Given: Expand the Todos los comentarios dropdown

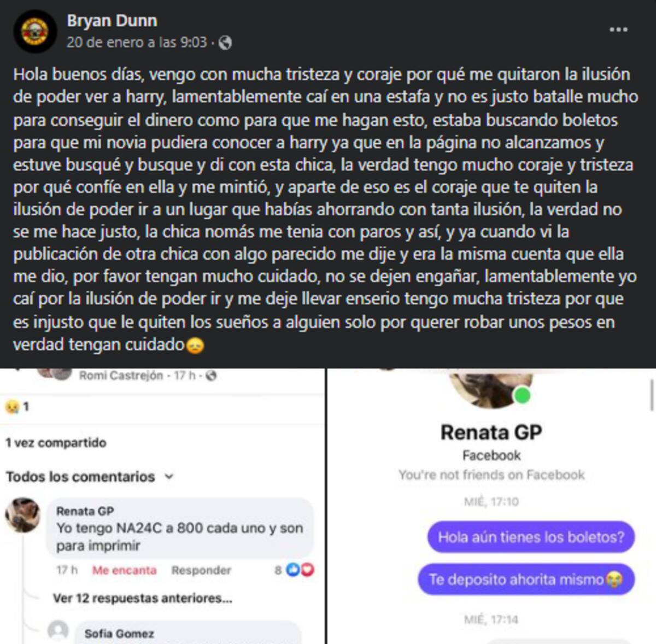Looking at the screenshot, I should 90,477.
